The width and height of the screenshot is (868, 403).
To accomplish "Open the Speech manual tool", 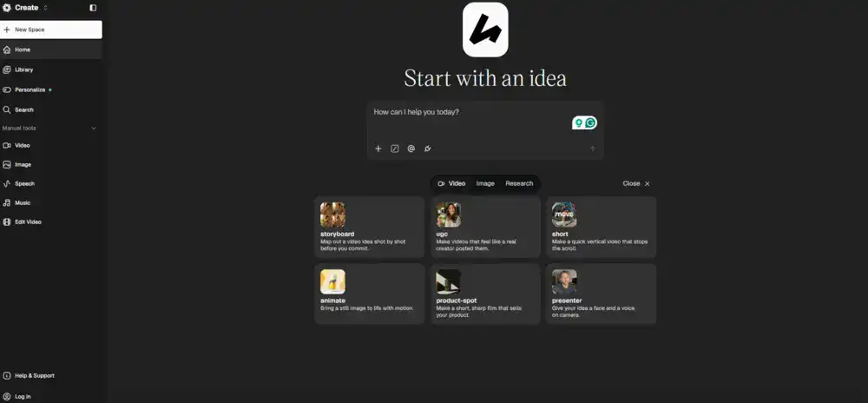I will coord(51,184).
